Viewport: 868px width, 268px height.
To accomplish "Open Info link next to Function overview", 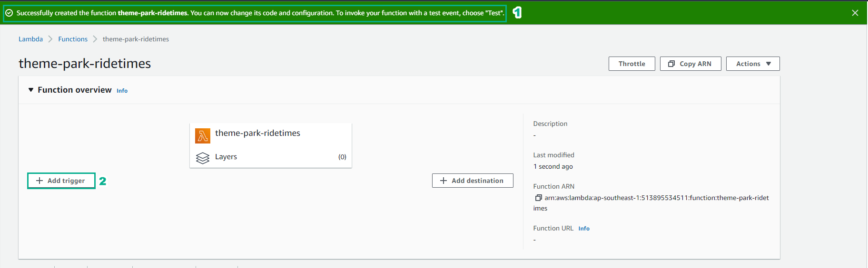I will 122,91.
